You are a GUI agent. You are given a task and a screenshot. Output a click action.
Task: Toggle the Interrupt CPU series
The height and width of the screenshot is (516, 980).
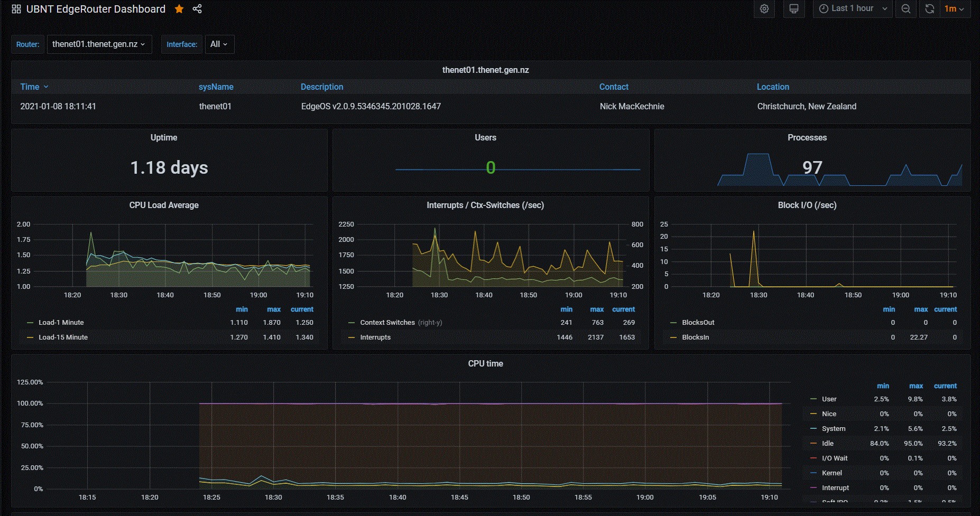tap(835, 488)
